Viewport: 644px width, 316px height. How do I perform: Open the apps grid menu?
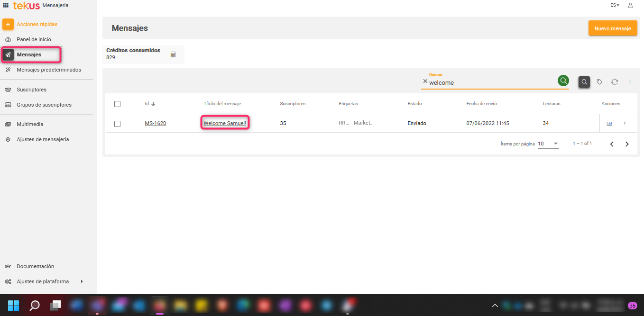coord(6,5)
